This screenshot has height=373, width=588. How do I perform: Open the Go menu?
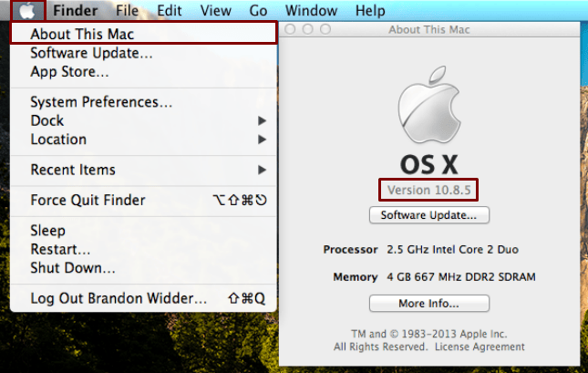pyautogui.click(x=258, y=11)
